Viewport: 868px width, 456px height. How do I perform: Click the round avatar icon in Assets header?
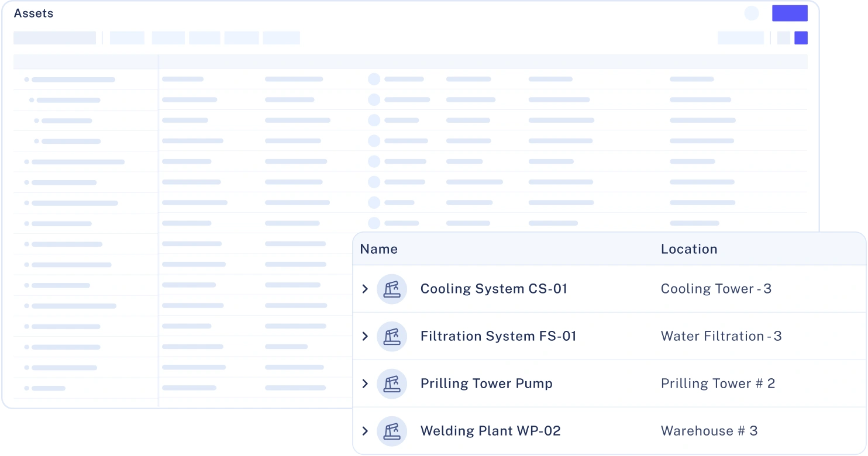pyautogui.click(x=752, y=13)
